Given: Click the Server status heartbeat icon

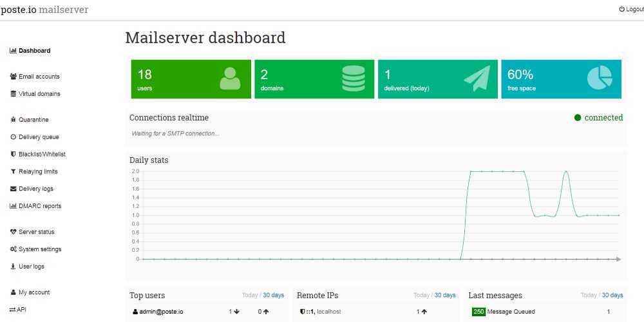Looking at the screenshot, I should coord(14,232).
